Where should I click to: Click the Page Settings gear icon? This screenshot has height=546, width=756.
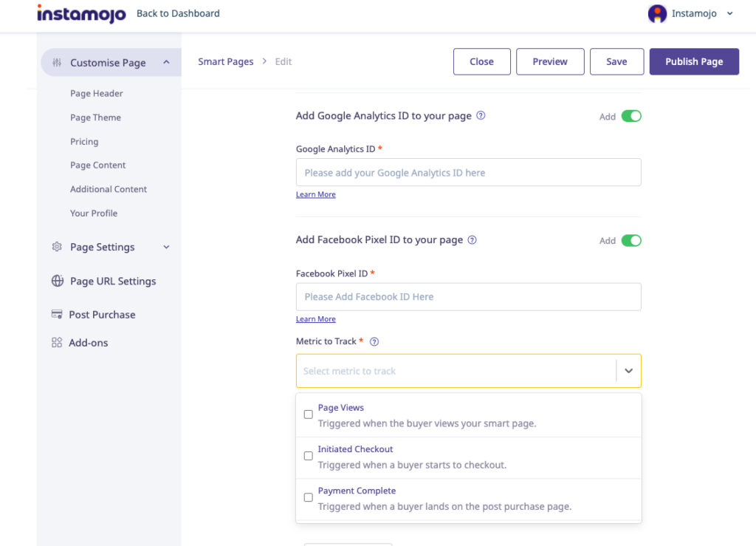click(x=57, y=247)
